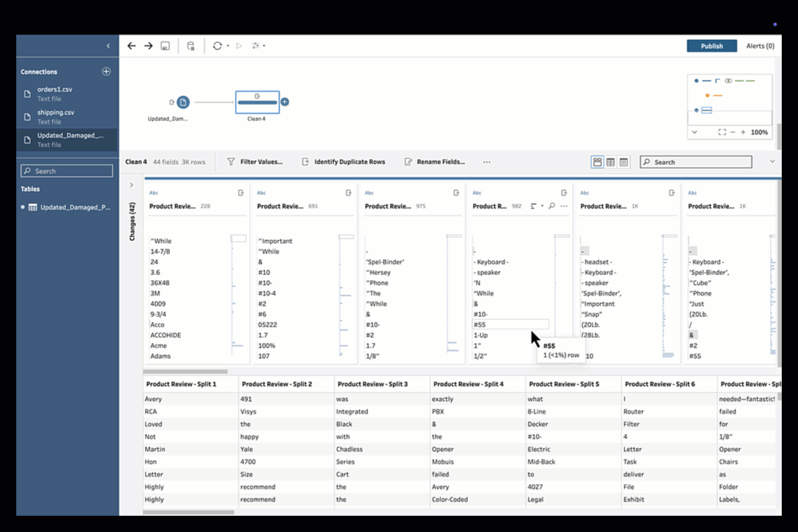
Task: Select the Clean 4 step in flow
Action: click(x=257, y=102)
